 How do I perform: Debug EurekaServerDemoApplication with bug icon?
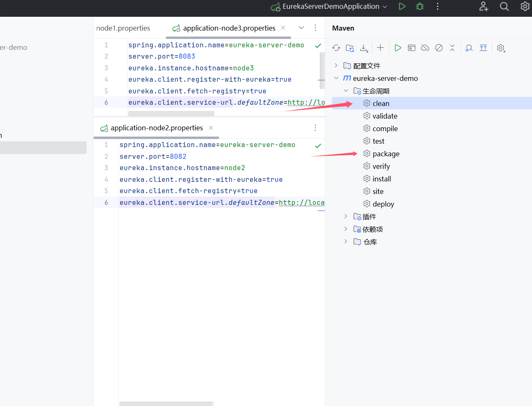click(420, 6)
